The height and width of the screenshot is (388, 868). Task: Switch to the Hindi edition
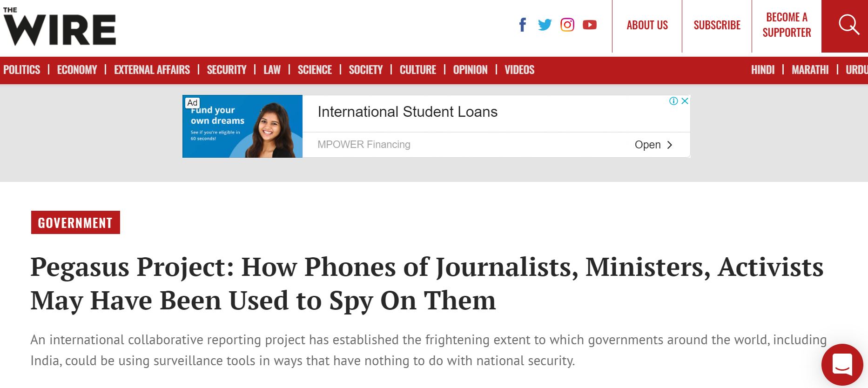[x=762, y=70]
